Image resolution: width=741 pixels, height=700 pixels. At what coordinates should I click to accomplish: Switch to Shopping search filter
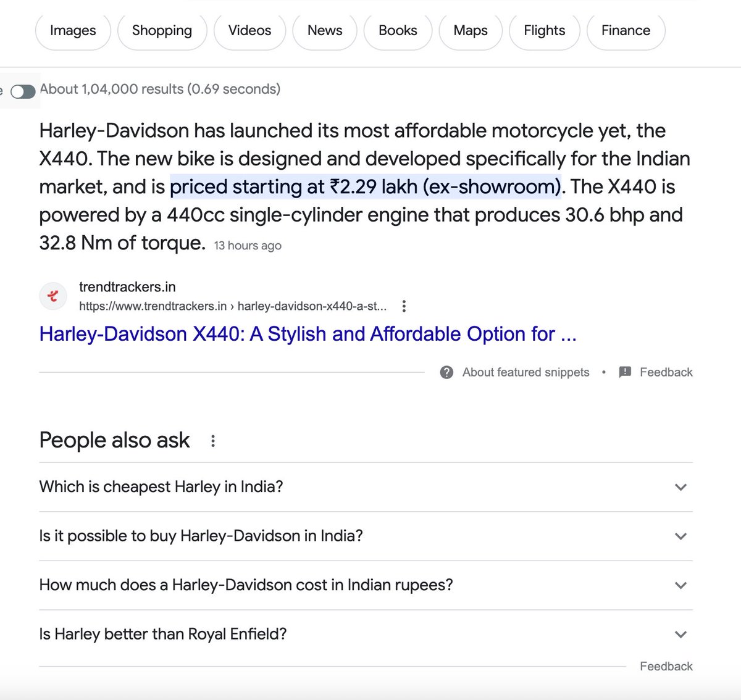coord(162,31)
